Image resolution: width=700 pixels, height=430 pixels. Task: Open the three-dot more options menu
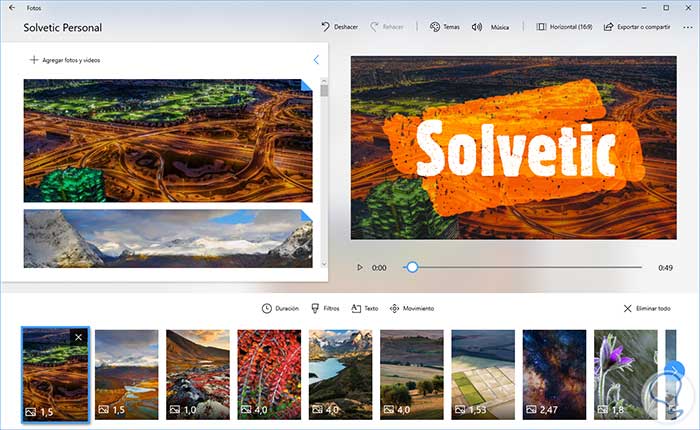[x=688, y=27]
